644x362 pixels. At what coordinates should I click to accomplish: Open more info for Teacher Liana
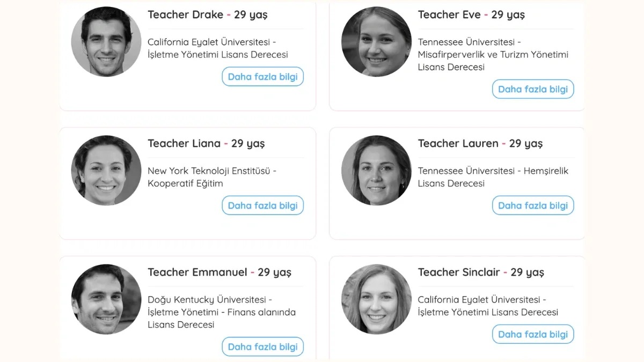pyautogui.click(x=263, y=205)
